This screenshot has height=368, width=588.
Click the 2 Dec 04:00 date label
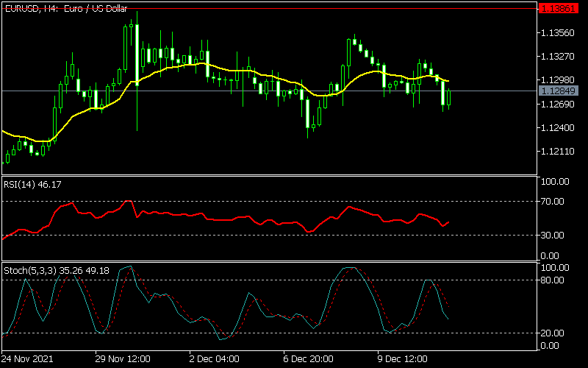pyautogui.click(x=214, y=358)
